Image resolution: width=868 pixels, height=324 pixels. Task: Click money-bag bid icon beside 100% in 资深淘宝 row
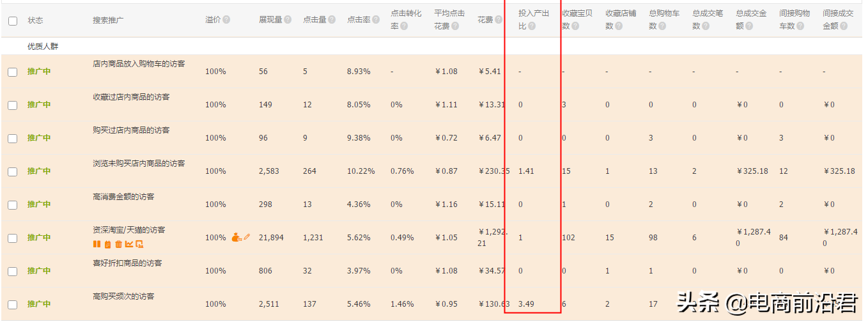236,237
